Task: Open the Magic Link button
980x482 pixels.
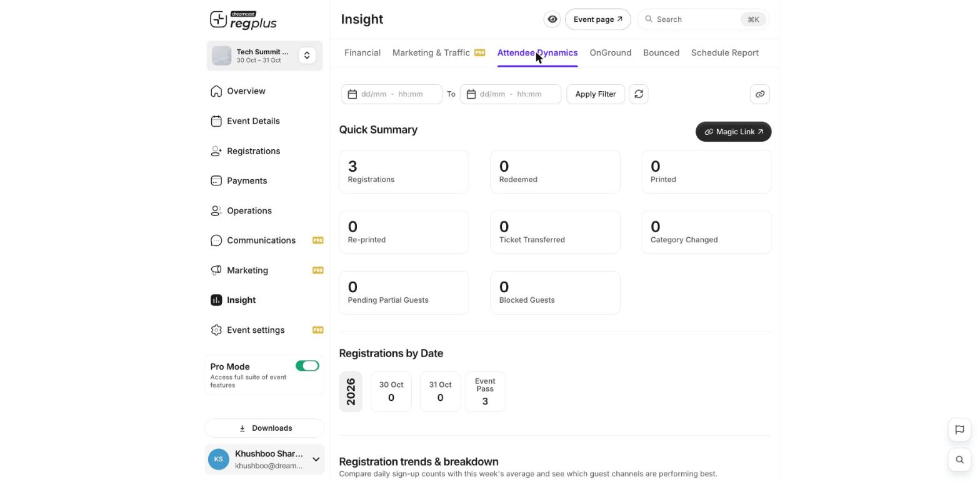Action: point(734,132)
